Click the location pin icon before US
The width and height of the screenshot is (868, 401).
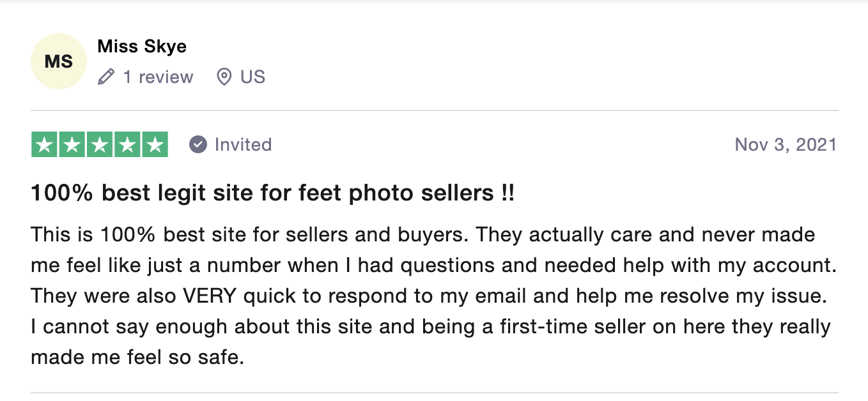[224, 77]
